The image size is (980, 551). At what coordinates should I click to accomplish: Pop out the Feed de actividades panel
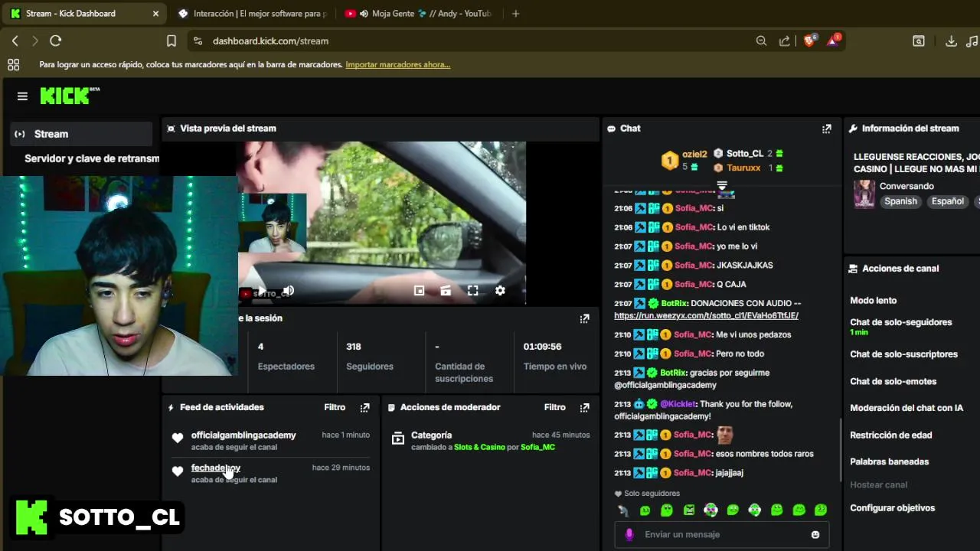coord(364,408)
